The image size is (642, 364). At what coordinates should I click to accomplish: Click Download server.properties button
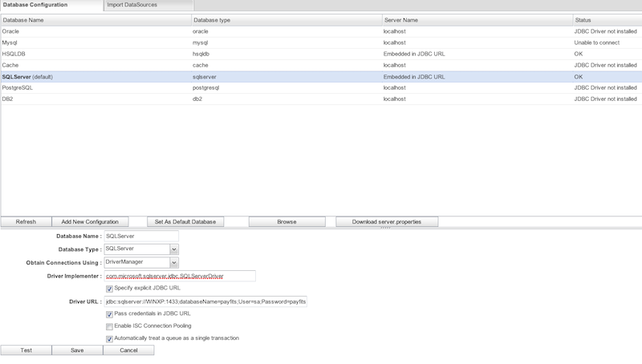click(387, 221)
